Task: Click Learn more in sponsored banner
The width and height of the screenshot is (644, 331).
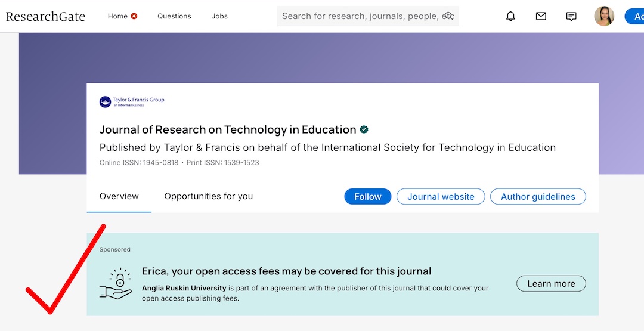Action: [x=551, y=284]
